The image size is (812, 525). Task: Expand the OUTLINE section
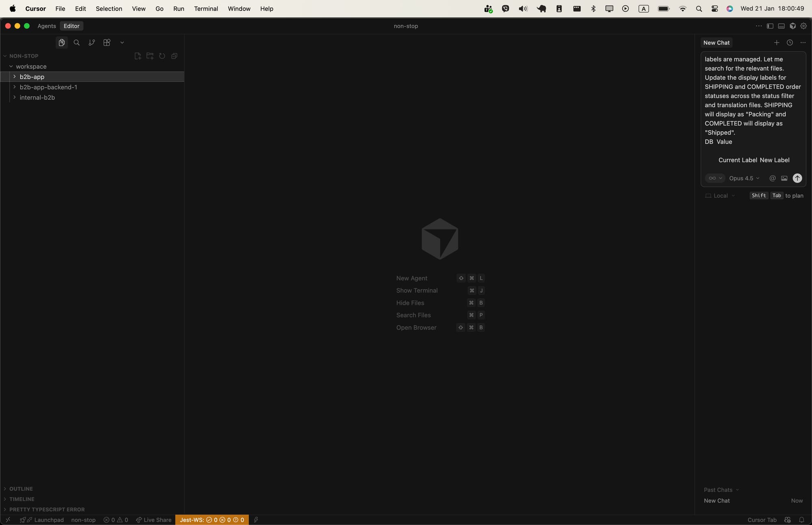pyautogui.click(x=21, y=489)
